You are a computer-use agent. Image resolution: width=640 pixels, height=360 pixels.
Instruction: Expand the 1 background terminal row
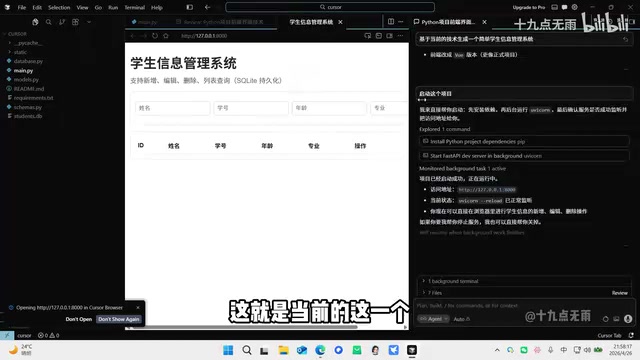tap(524, 281)
